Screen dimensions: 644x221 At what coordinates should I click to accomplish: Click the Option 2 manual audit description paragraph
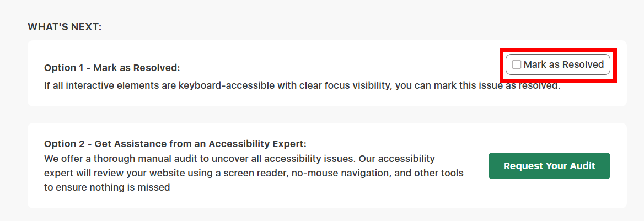coord(254,173)
